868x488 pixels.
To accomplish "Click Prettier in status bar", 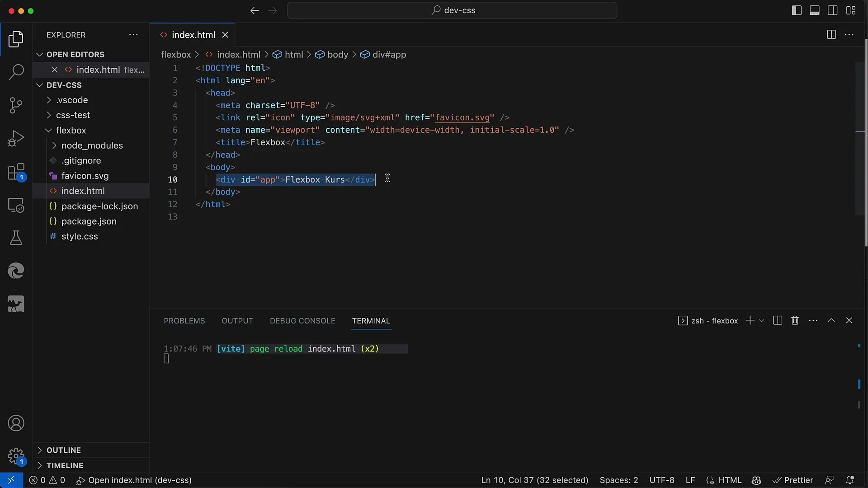I will pos(793,480).
